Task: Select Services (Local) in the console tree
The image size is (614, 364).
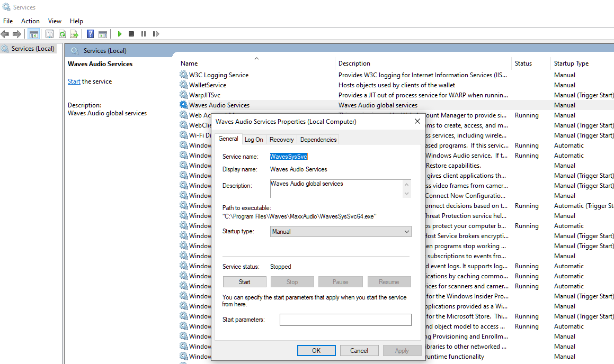Action: 33,49
